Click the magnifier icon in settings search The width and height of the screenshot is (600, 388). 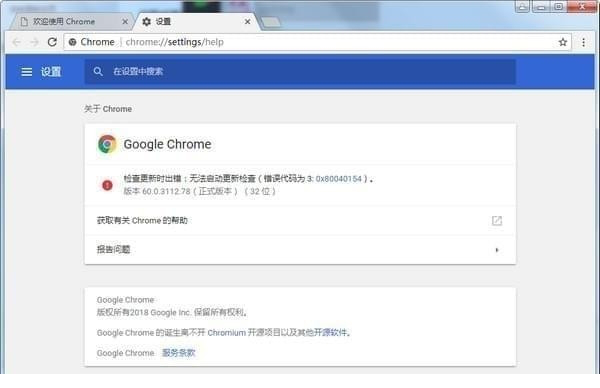[x=98, y=72]
